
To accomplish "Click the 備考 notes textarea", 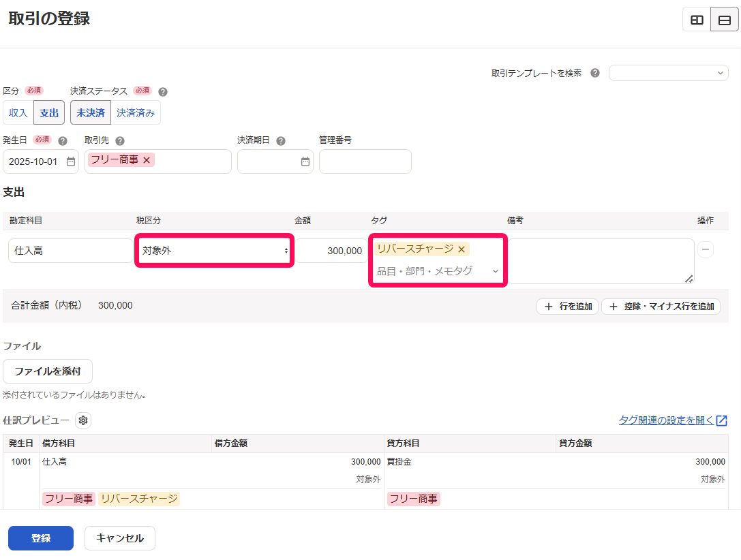I will [601, 261].
